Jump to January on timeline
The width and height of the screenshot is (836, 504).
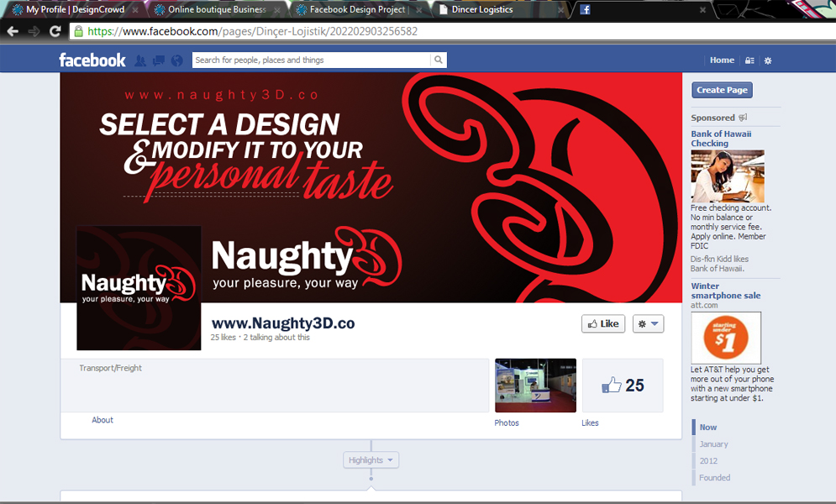[x=713, y=444]
